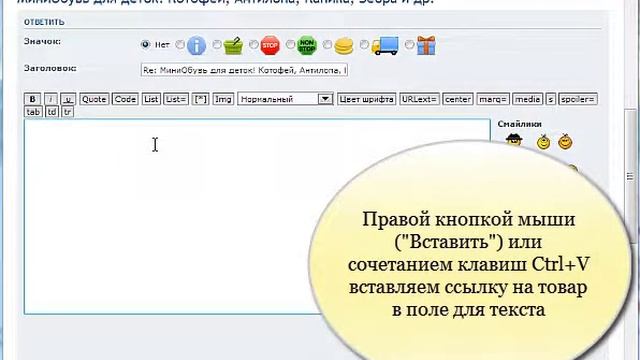
Task: Click the 'Значок:' label
Action: (42, 41)
